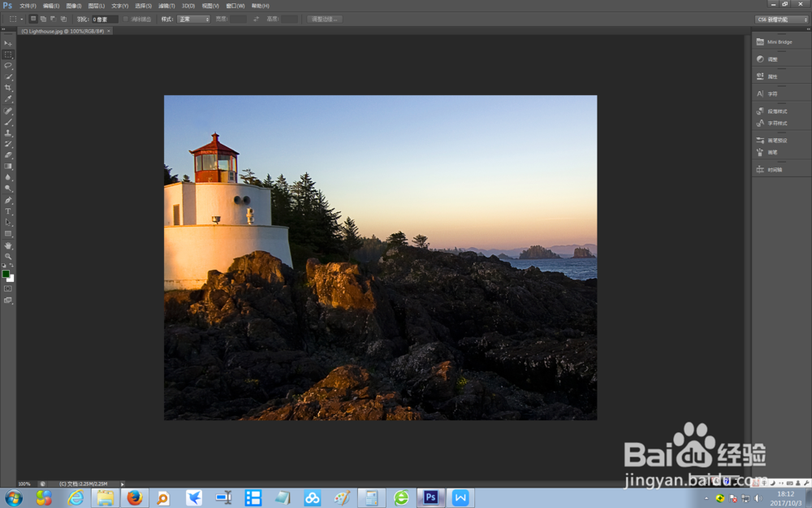Choose Intersect with Selection mode

point(63,19)
